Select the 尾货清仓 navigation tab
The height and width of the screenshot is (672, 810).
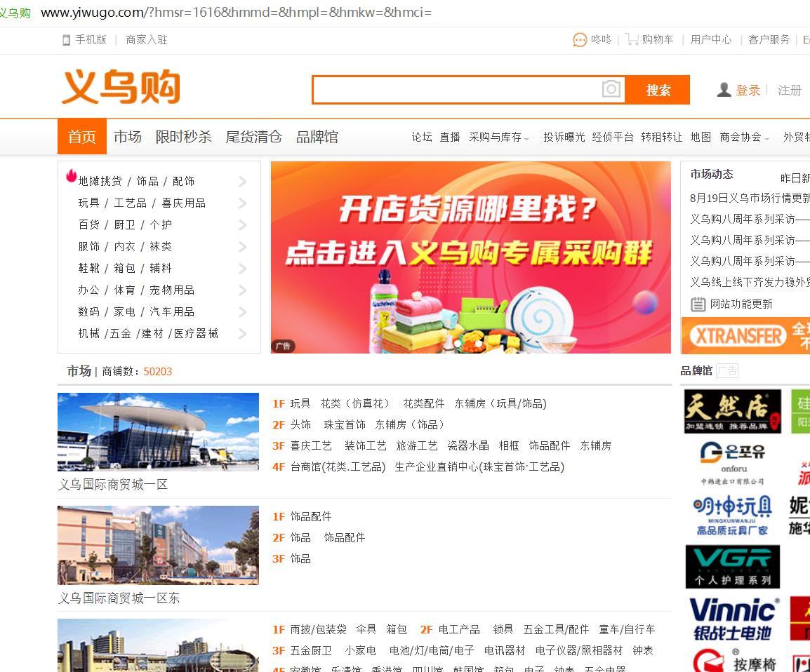coord(253,136)
